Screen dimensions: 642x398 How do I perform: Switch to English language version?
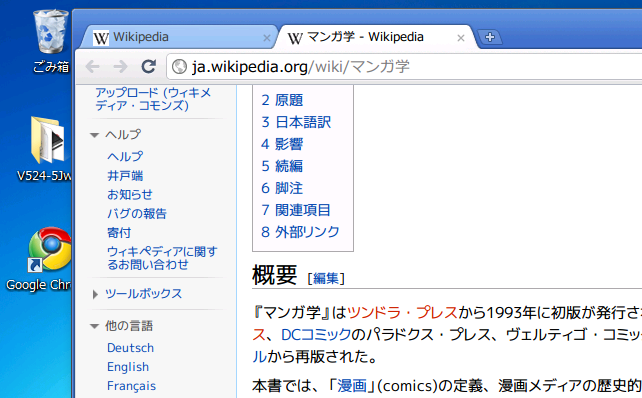coord(128,367)
